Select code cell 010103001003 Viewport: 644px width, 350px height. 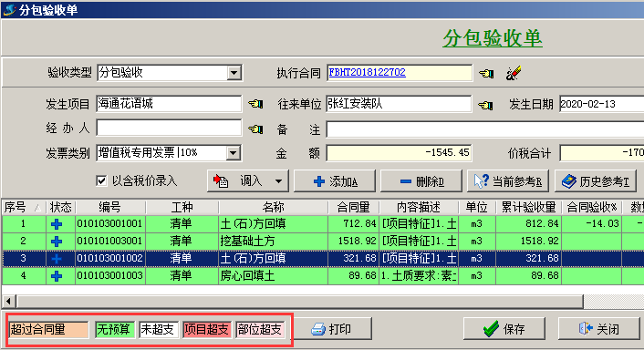[x=110, y=276]
